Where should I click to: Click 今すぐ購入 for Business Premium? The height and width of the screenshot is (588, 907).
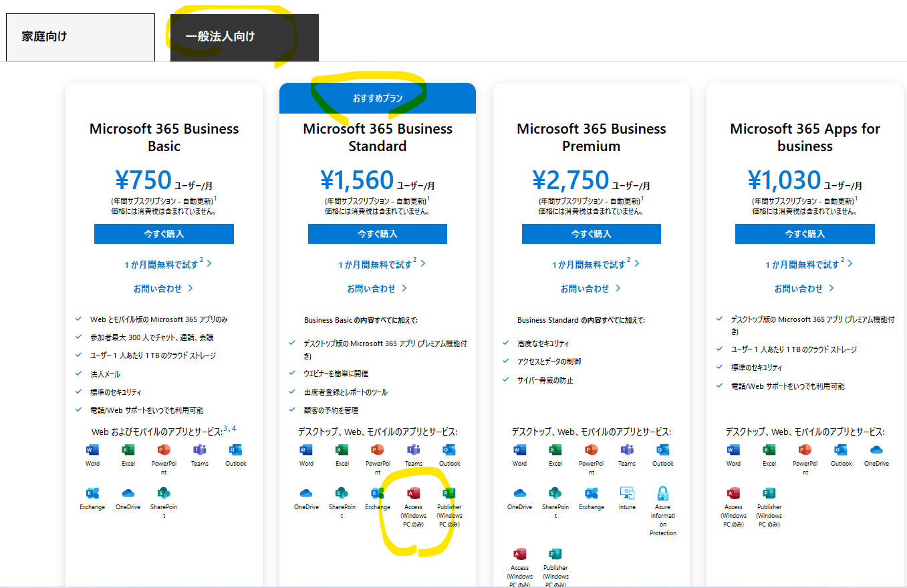pos(592,234)
